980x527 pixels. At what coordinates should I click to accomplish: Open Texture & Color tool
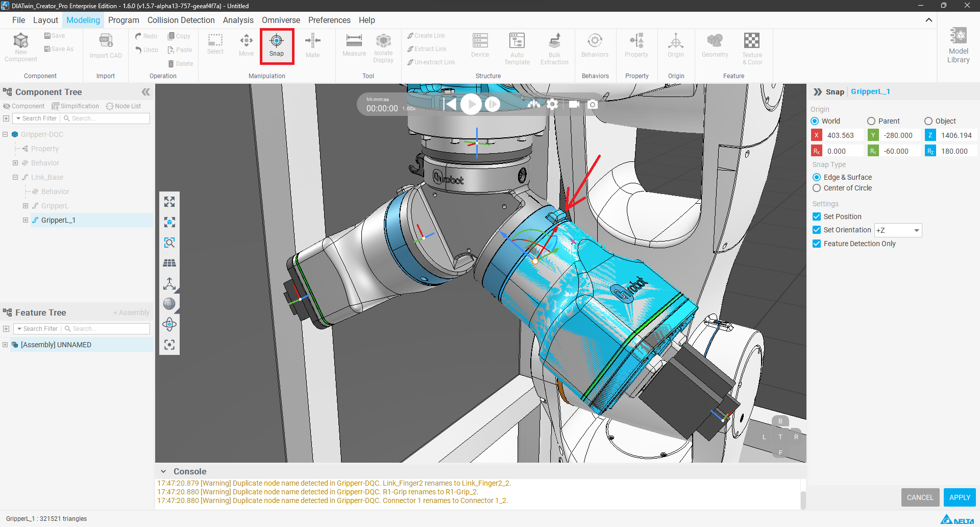[x=752, y=49]
